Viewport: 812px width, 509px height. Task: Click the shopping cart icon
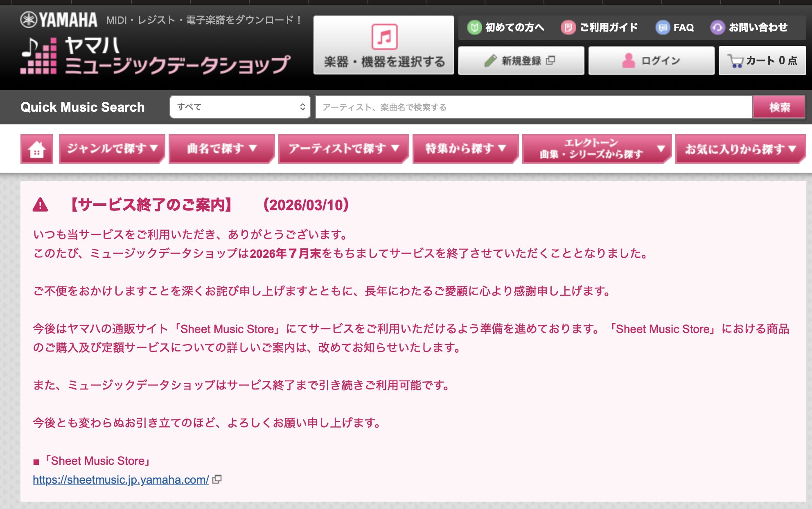[x=735, y=61]
